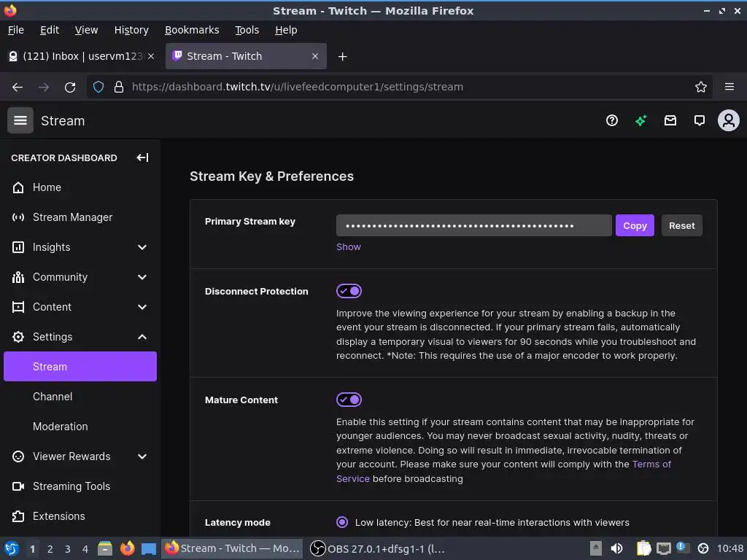
Task: Close the Stream - Twitch tab
Action: (x=315, y=56)
